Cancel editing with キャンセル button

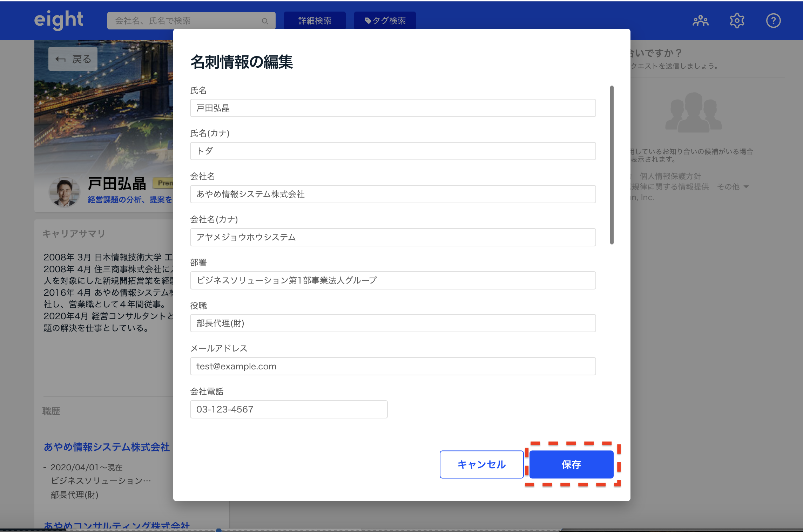coord(481,464)
